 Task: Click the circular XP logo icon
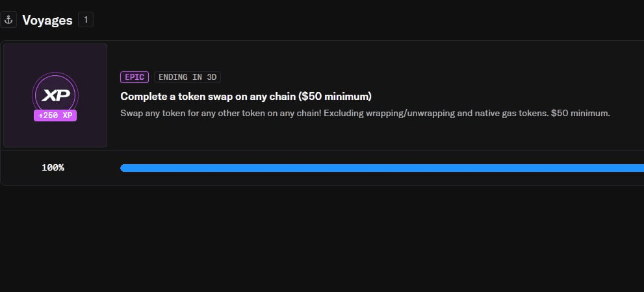pyautogui.click(x=55, y=95)
